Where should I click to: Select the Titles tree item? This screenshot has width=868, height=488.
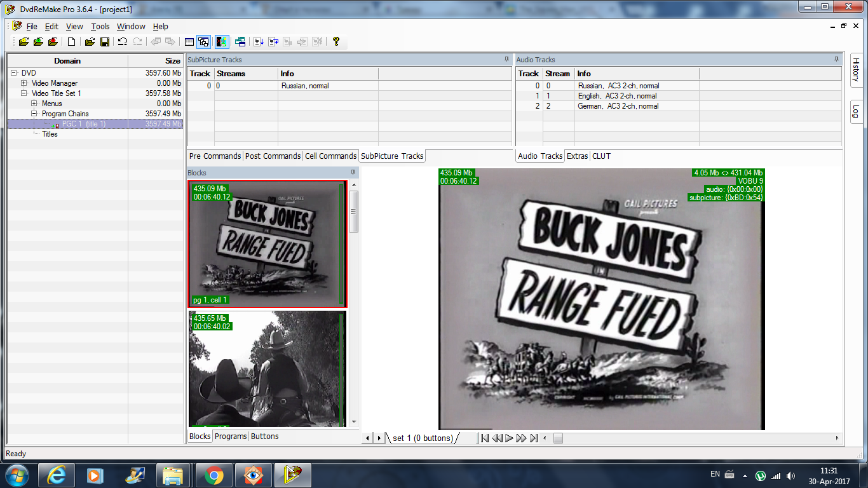click(x=50, y=134)
